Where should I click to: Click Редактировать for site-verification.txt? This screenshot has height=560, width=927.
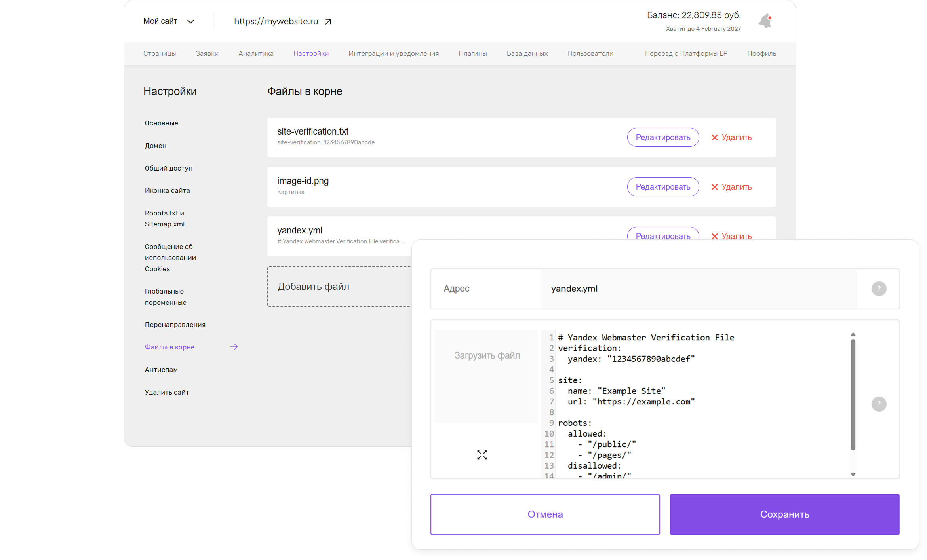tap(662, 138)
